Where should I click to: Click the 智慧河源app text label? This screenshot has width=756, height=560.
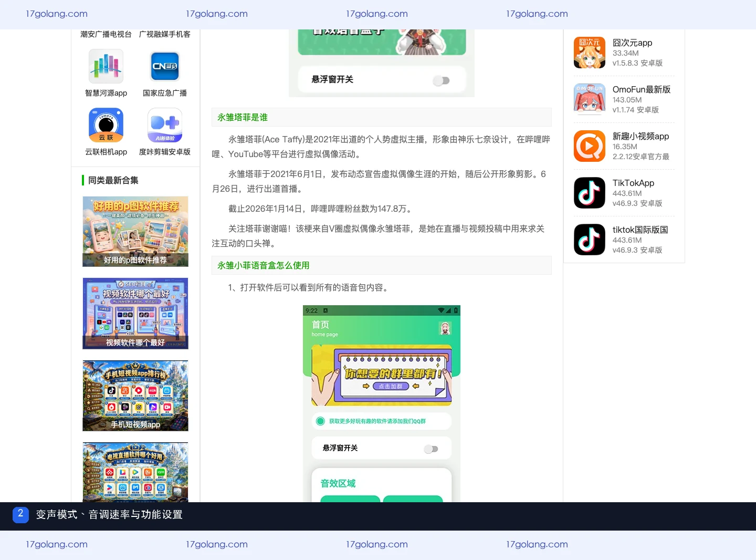[x=106, y=93]
